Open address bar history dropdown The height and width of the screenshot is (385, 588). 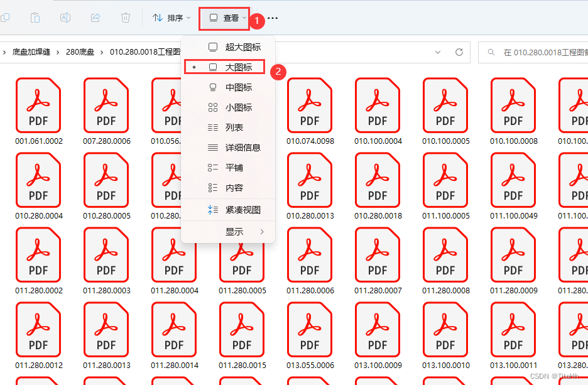tap(438, 52)
